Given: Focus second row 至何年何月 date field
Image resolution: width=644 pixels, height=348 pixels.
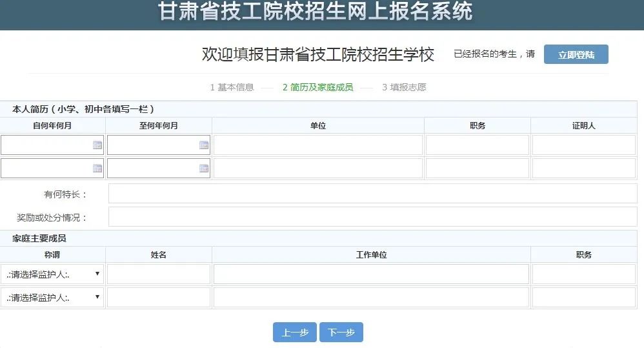Looking at the screenshot, I should pos(159,169).
